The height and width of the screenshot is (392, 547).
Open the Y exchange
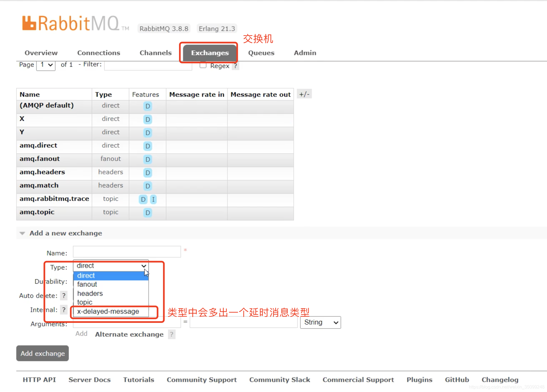(22, 132)
